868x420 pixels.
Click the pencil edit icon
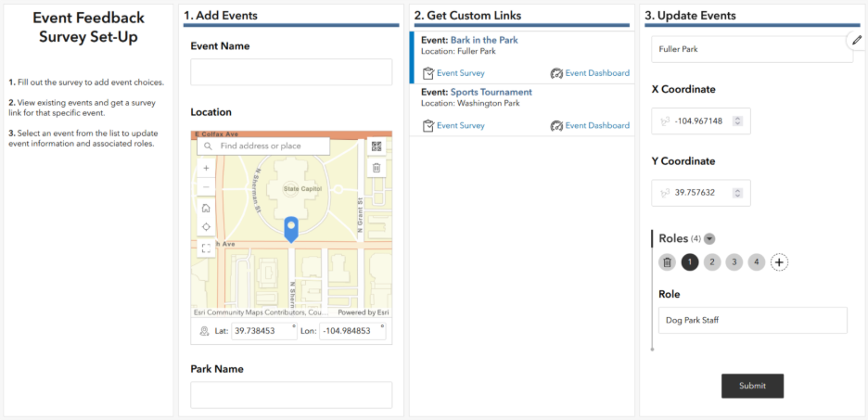click(x=857, y=41)
